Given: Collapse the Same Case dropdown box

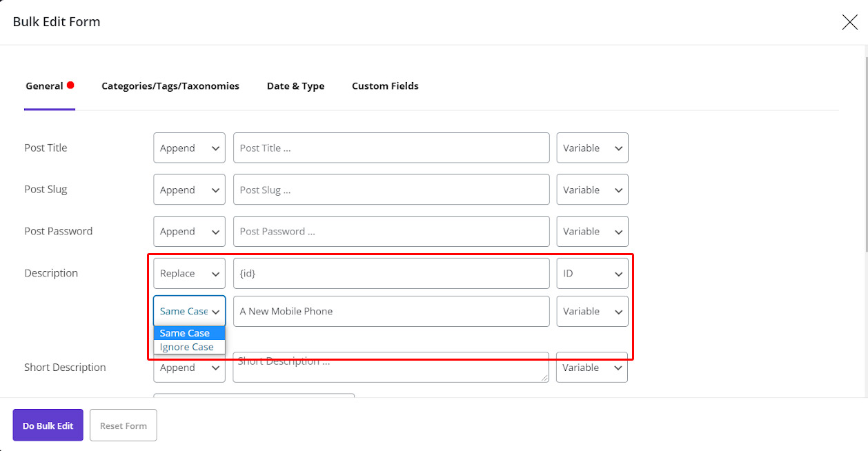Looking at the screenshot, I should [189, 311].
